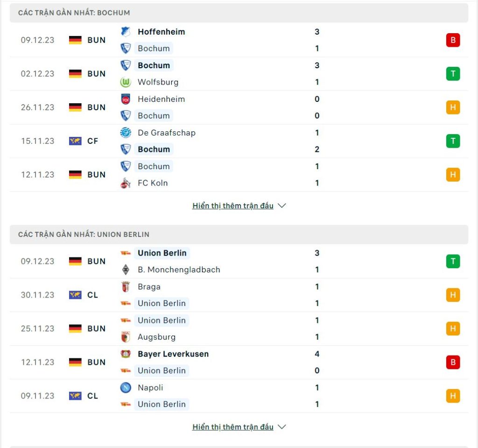This screenshot has width=478, height=448.
Task: Click the Napoli round logo
Action: 126,388
